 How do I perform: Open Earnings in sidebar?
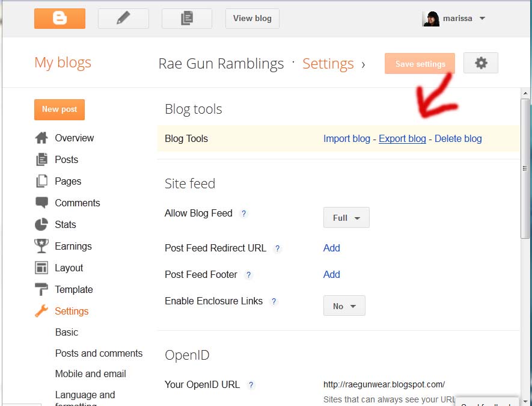[73, 246]
